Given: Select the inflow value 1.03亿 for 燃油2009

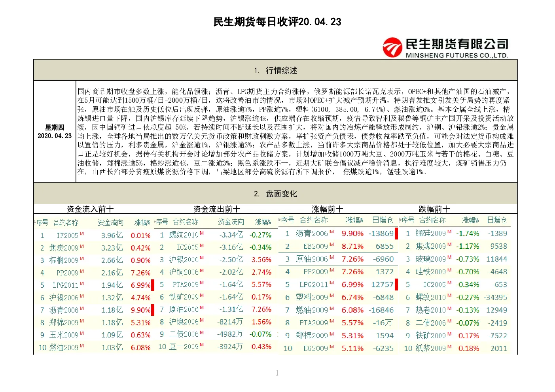Looking at the screenshot, I should click(112, 348).
